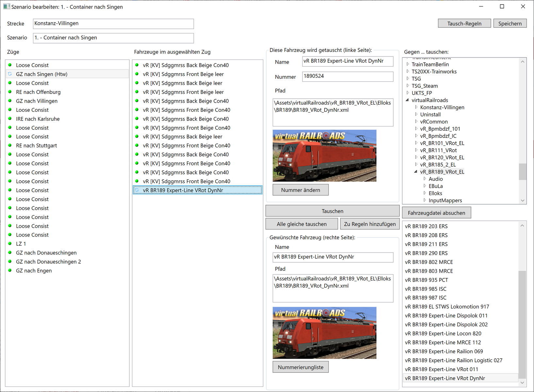The image size is (534, 392).
Task: Click the green dot next to GZ nach Engen
Action: pyautogui.click(x=10, y=270)
